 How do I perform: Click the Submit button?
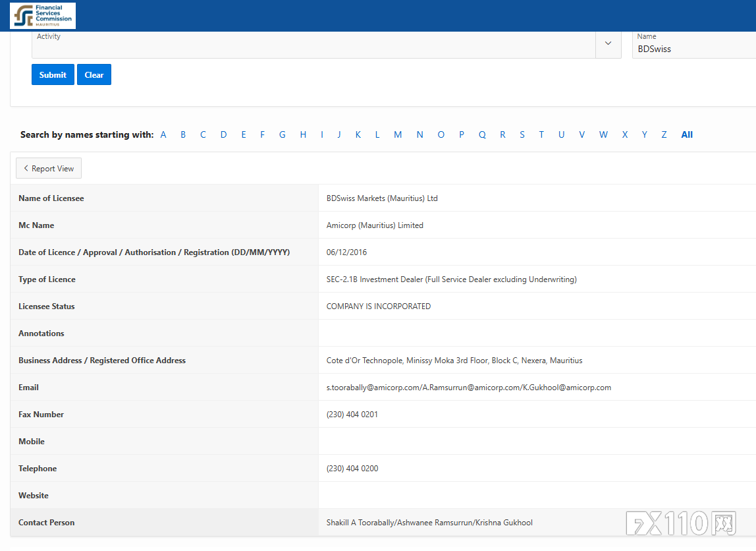(x=53, y=74)
